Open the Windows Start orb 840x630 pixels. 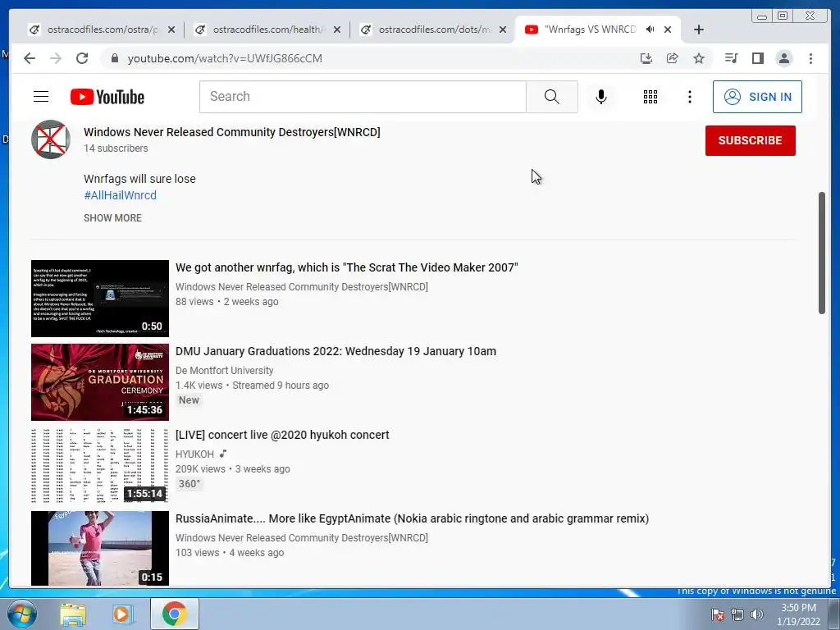point(21,614)
